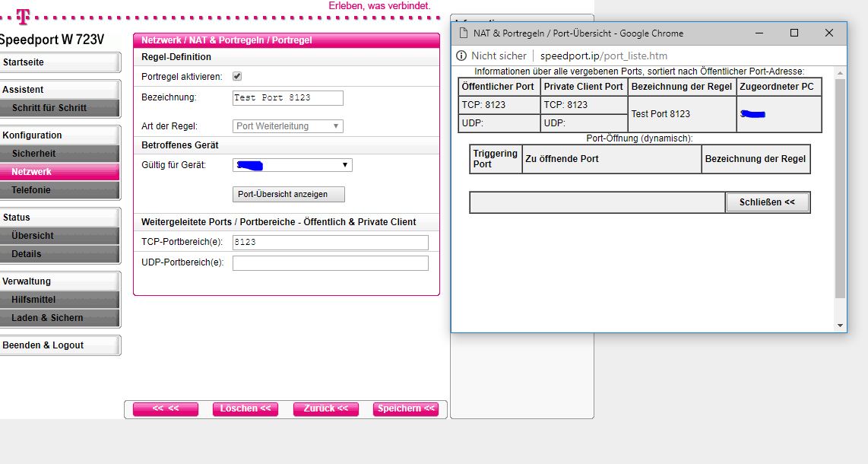Click the Telekom T logo

coord(23,17)
